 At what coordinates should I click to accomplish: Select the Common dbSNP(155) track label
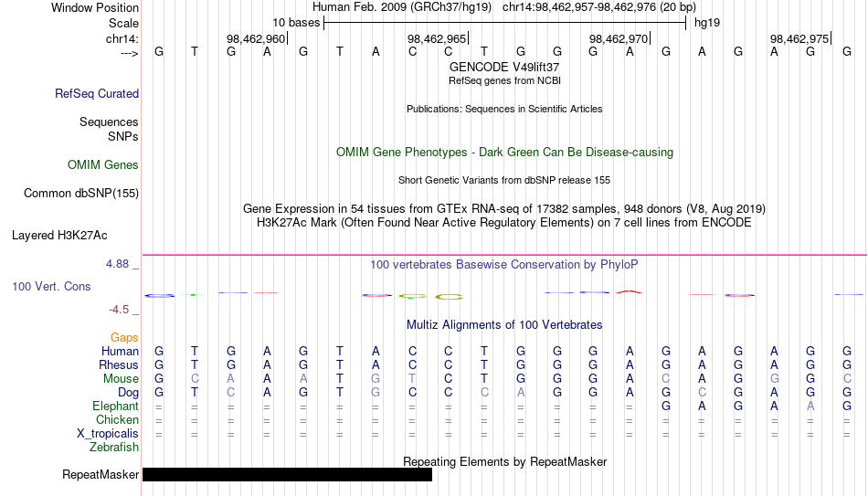[x=80, y=194]
